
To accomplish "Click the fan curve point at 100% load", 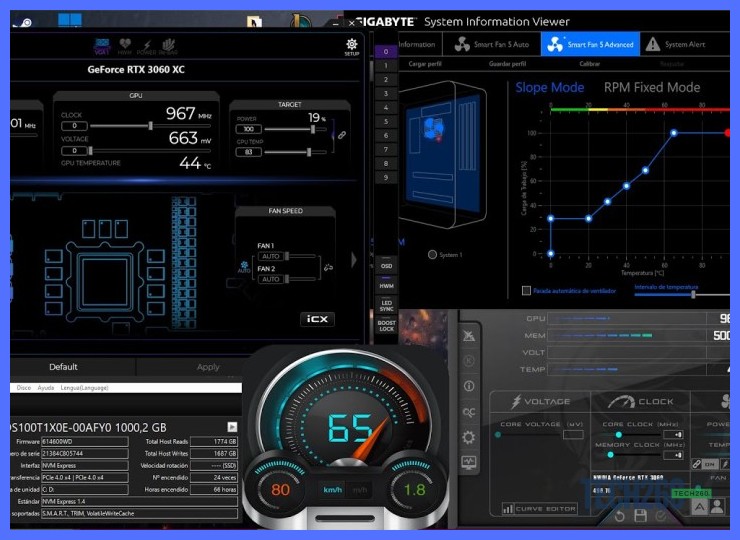I will (674, 133).
